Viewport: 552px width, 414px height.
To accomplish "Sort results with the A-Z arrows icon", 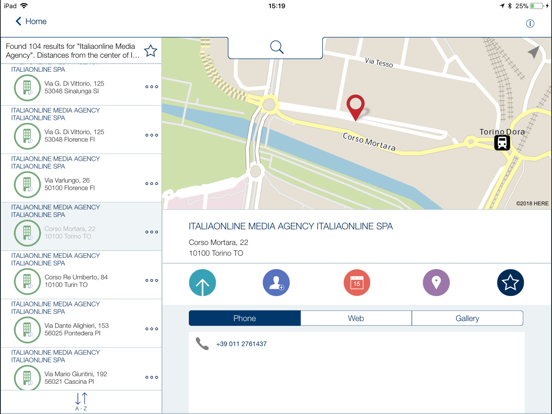I will tap(81, 401).
